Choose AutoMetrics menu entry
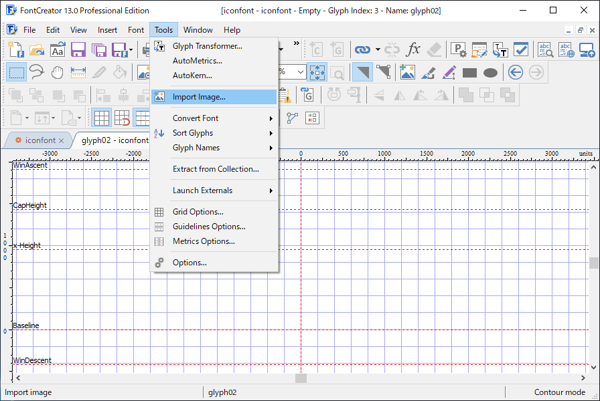Viewport: 600px width, 401px height. 214,61
